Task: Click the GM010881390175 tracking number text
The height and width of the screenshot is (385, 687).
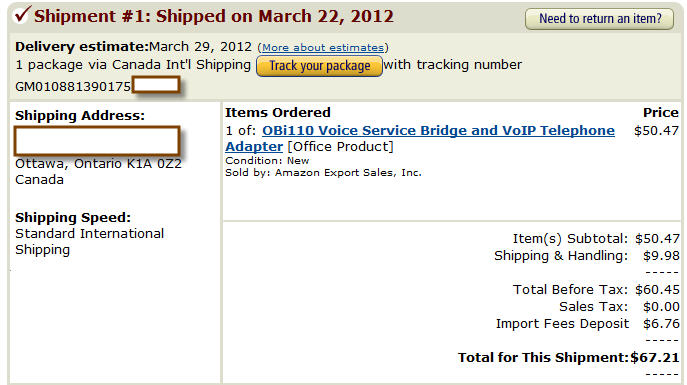Action: [73, 87]
